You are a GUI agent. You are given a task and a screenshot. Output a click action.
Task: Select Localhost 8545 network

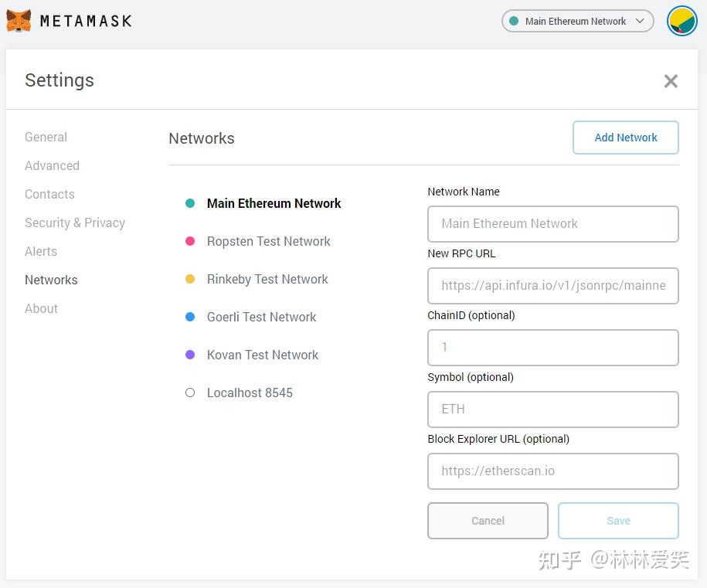tap(250, 393)
